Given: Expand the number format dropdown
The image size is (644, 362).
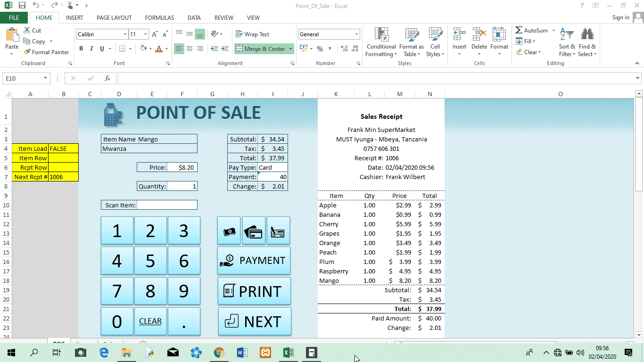Looking at the screenshot, I should (x=356, y=34).
